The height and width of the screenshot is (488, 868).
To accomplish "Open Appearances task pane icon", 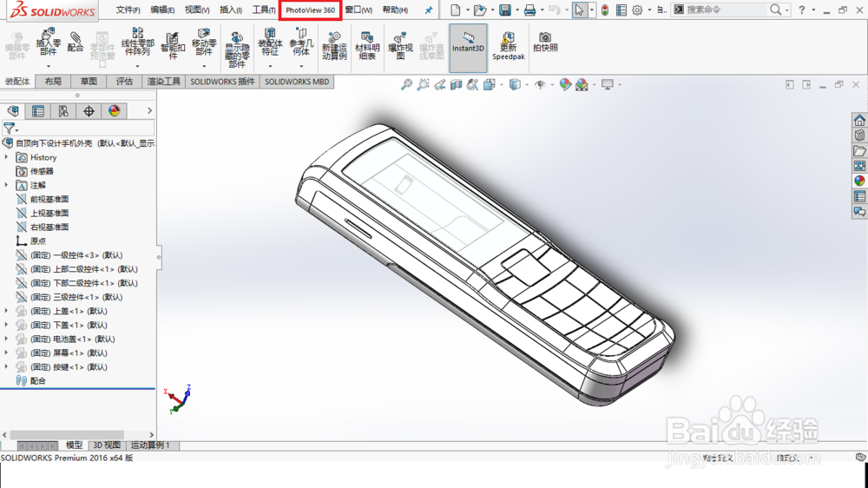I will pos(859,181).
